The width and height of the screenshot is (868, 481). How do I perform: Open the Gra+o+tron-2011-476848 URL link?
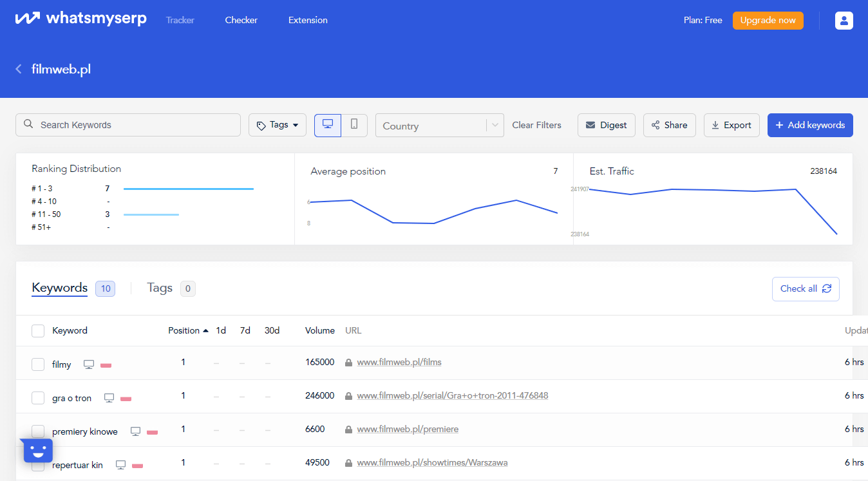click(x=453, y=395)
